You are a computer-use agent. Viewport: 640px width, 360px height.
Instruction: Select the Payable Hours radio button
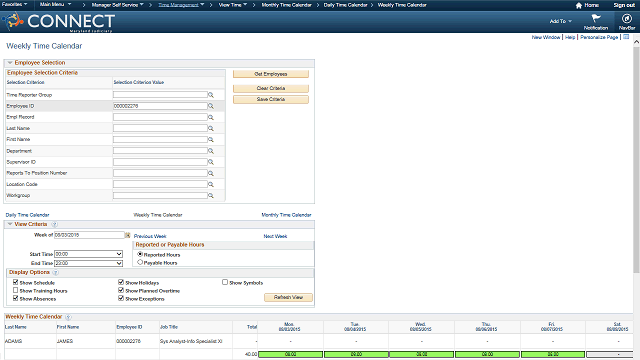[140, 262]
